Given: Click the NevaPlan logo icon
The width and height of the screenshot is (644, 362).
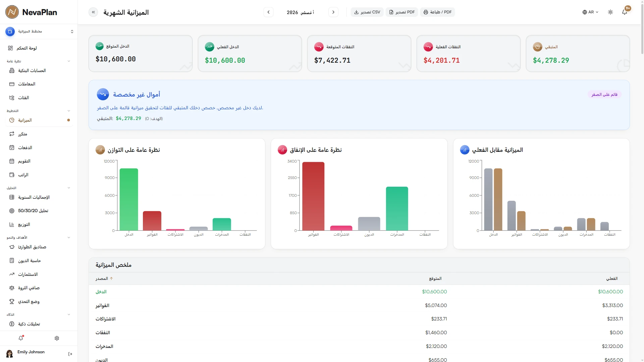Looking at the screenshot, I should pos(12,12).
